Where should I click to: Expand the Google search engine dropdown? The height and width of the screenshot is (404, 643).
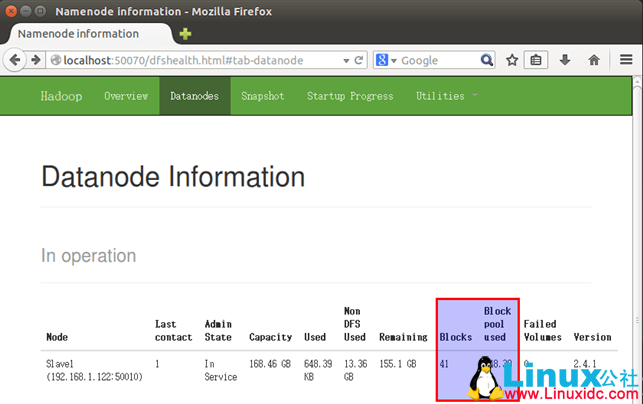387,60
